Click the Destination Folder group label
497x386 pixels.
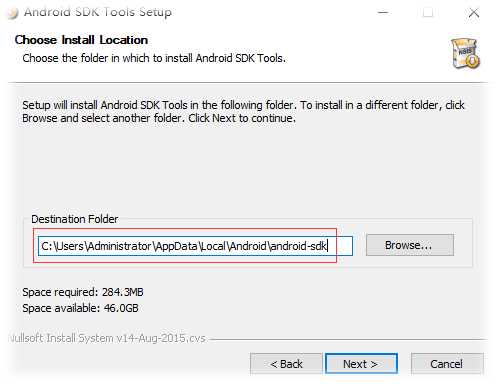point(75,219)
